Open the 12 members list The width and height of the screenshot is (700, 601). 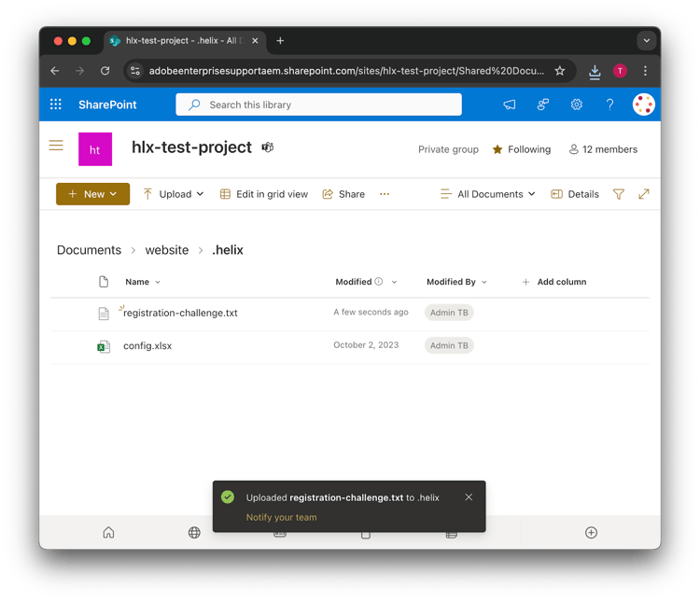603,149
